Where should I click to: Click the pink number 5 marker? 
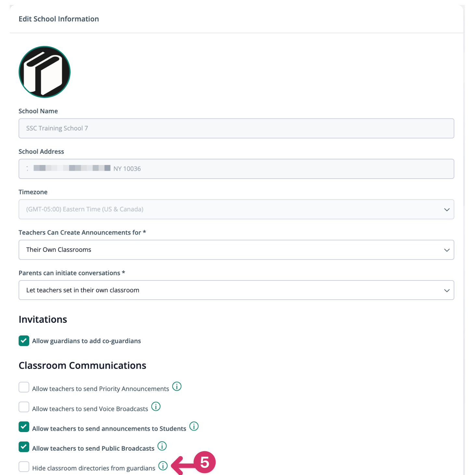click(x=205, y=462)
